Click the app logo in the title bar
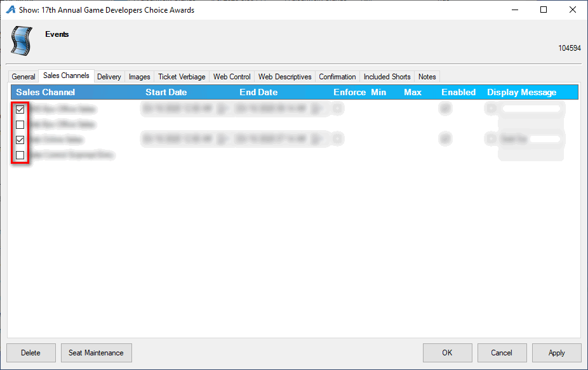588x370 pixels. point(11,10)
